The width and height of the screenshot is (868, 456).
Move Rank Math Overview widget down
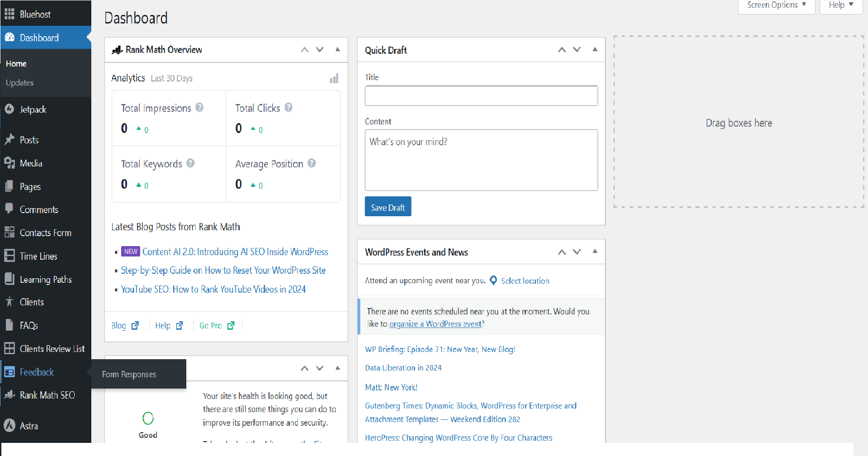point(320,50)
